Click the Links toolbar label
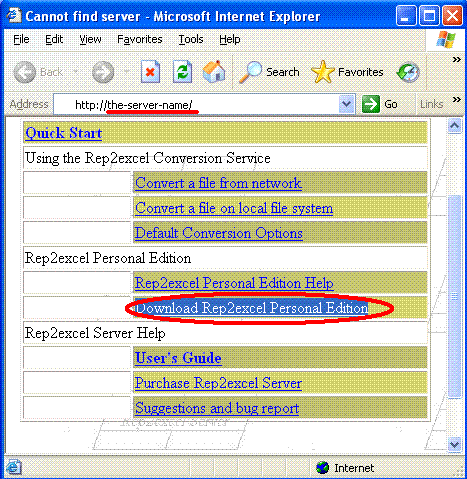Viewport: 467px width, 479px height. [x=431, y=104]
